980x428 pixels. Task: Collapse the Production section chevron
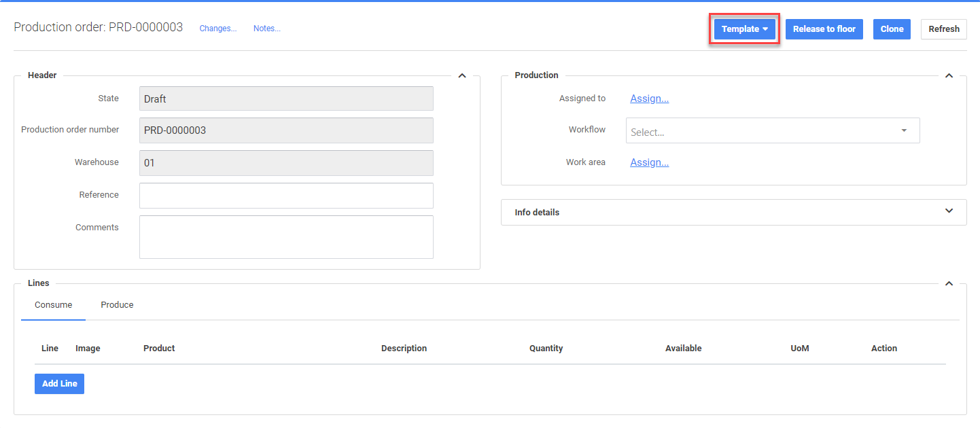tap(949, 75)
